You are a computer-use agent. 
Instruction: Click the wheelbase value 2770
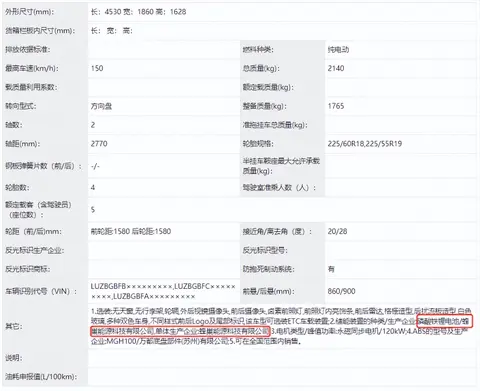point(99,144)
